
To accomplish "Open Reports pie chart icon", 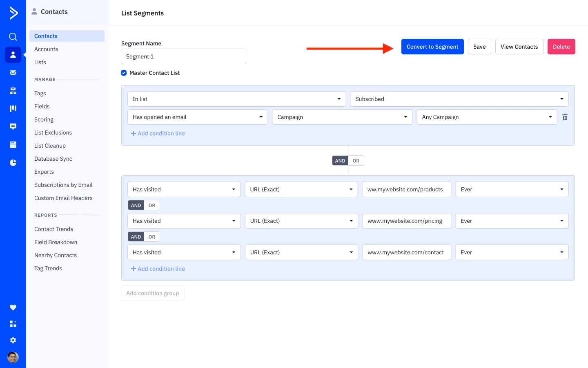I will pyautogui.click(x=13, y=163).
